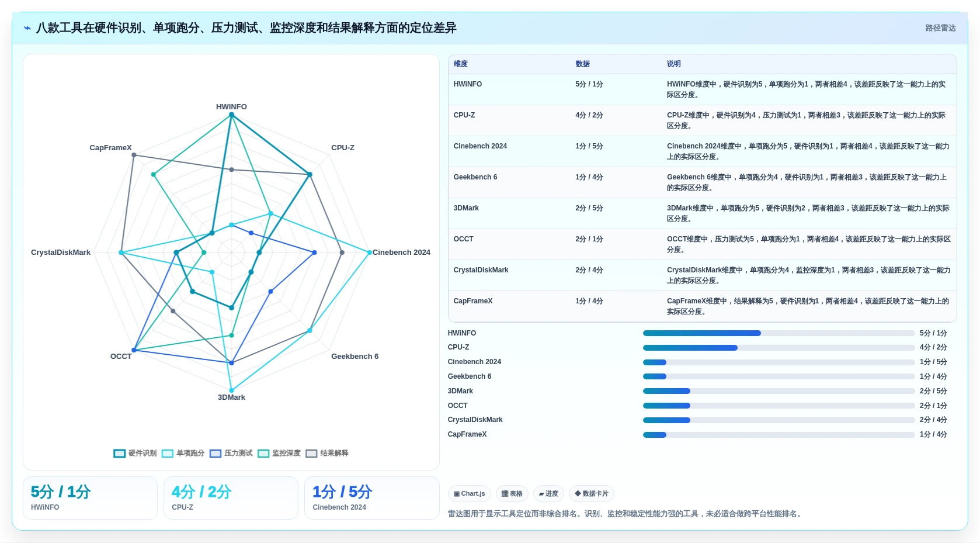Click Geekbench 6 table row name

coord(475,177)
